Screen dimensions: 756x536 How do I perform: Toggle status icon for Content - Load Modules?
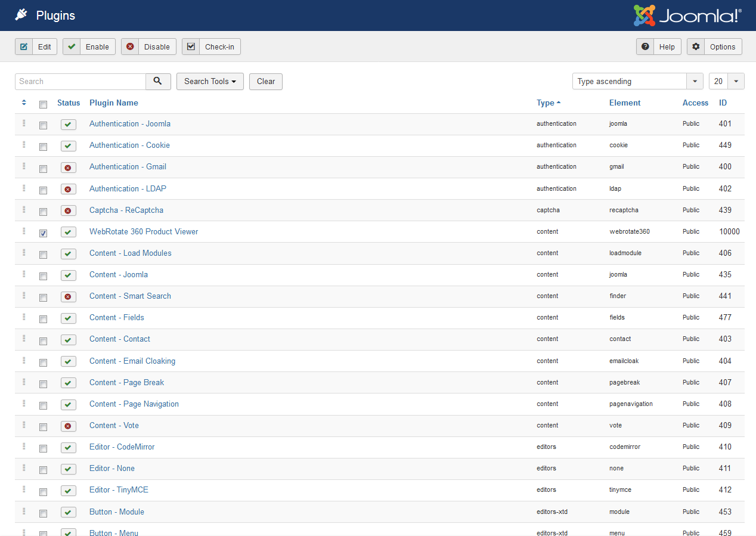(x=69, y=254)
